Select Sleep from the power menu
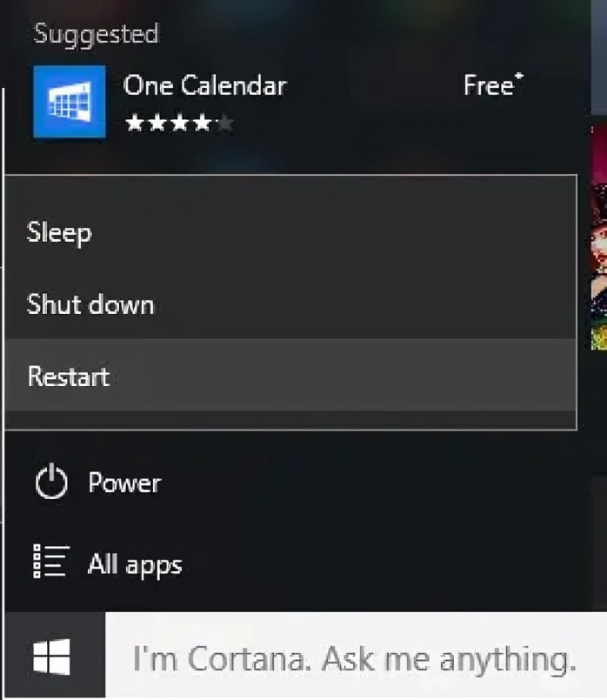Screen dimensions: 607x700 point(59,232)
